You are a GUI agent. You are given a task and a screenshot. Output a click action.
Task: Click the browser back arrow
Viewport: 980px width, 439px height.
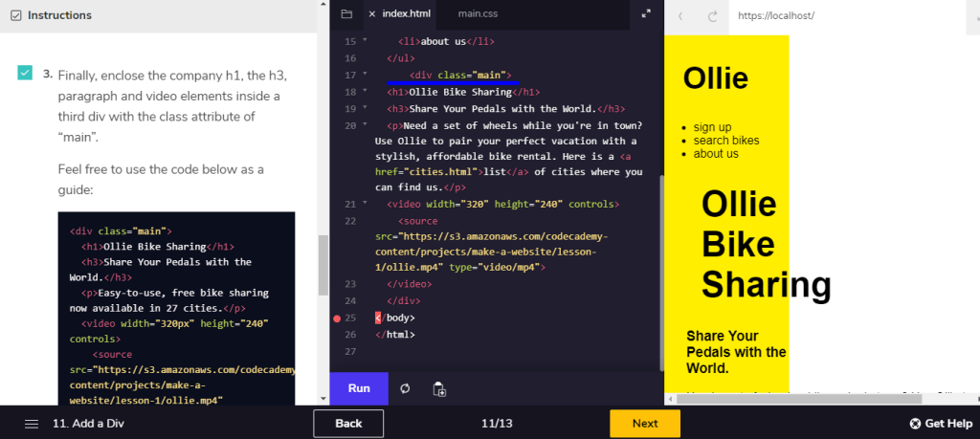(680, 16)
